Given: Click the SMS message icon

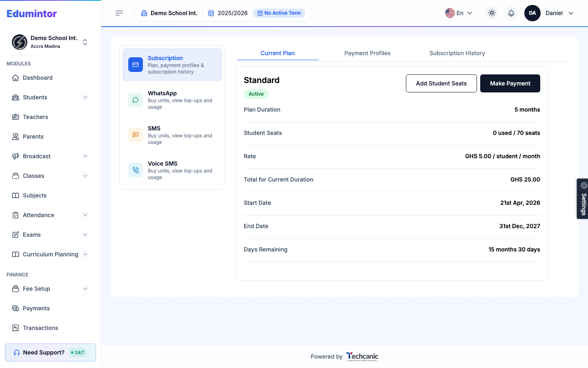Looking at the screenshot, I should click(x=136, y=135).
